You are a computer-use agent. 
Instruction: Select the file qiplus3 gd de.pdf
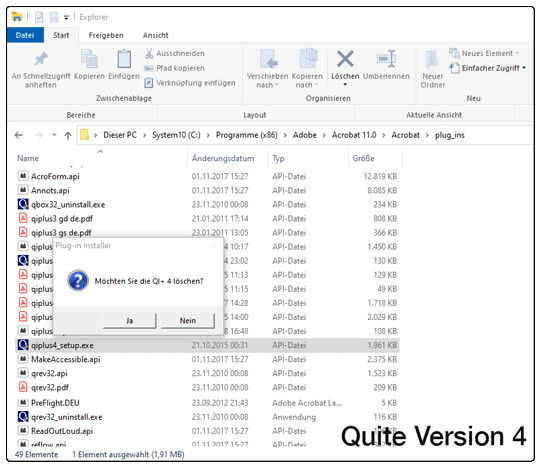pos(62,219)
